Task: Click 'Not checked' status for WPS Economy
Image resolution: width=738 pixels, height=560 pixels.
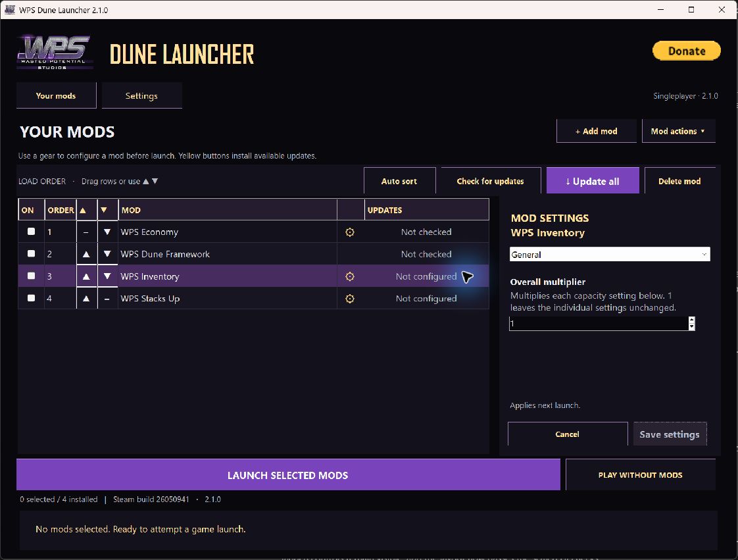Action: (x=426, y=232)
